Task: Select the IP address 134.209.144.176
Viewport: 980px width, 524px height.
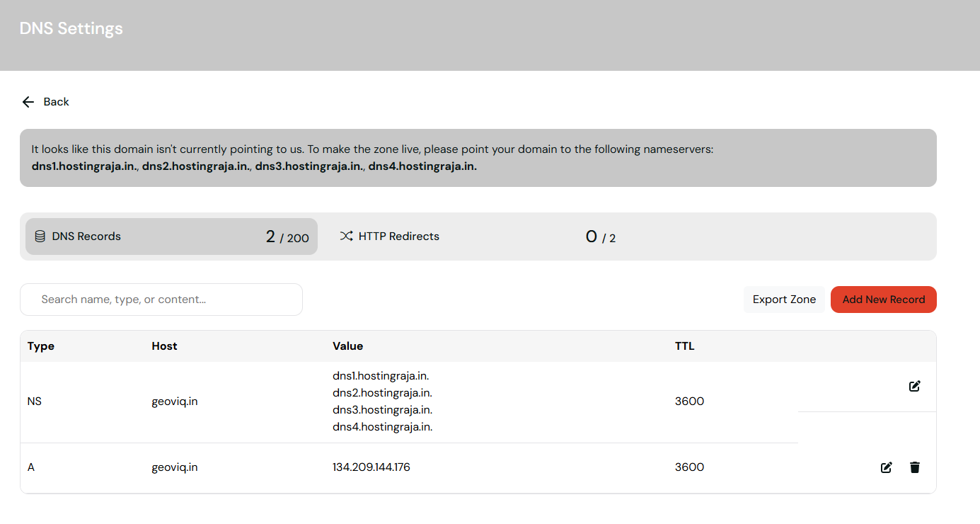Action: coord(371,467)
